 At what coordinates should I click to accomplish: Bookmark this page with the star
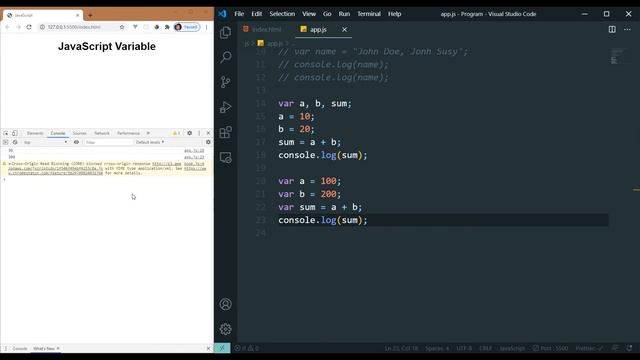coord(122,27)
